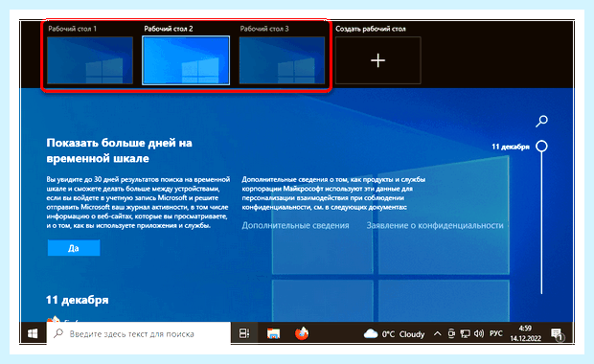Click the plus to create a new desktop
This screenshot has height=364, width=594.
(x=378, y=60)
